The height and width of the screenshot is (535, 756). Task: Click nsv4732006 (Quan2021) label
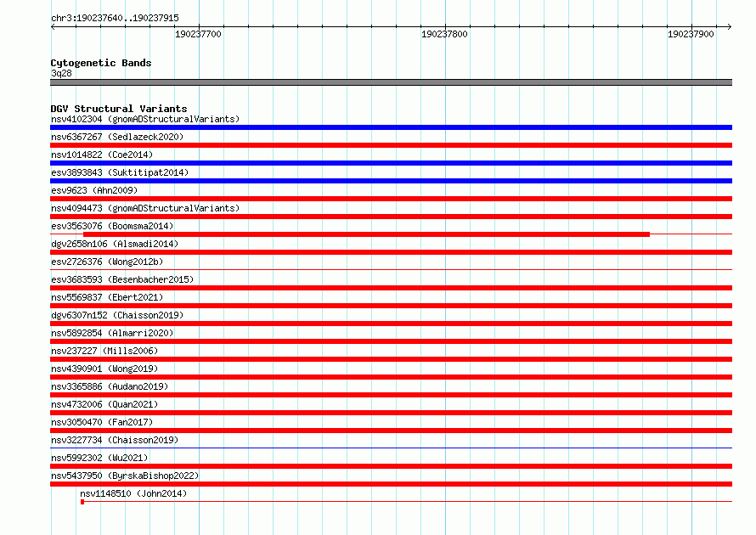104,404
